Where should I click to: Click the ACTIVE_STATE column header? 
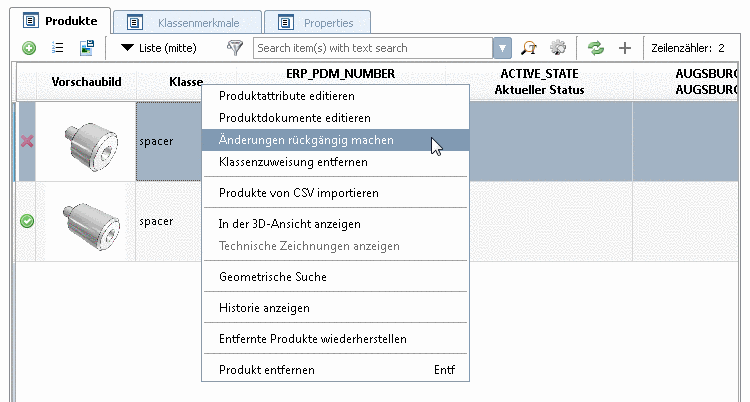[x=539, y=81]
